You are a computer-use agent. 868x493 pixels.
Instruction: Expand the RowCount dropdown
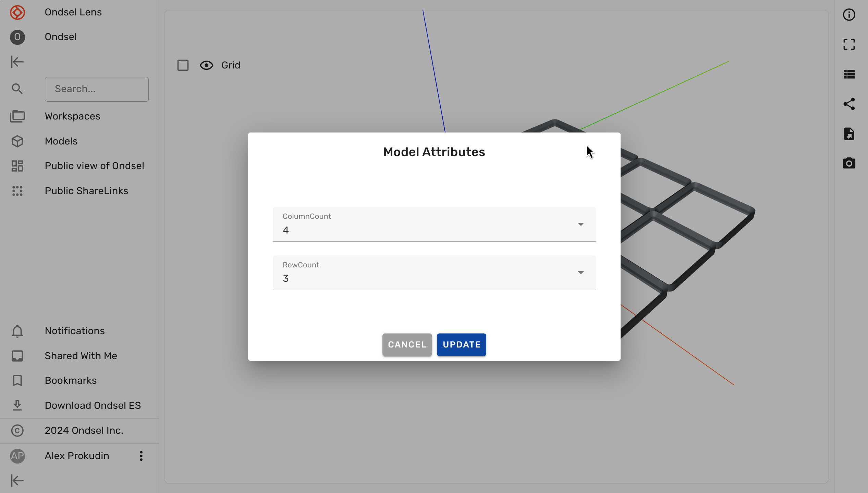click(x=580, y=273)
